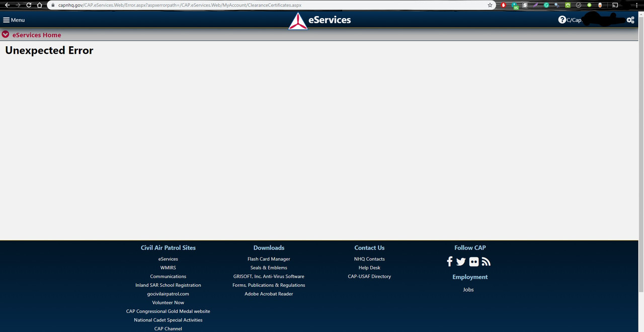Open eServices footer link
Screen dimensions: 644x332
click(x=168, y=259)
